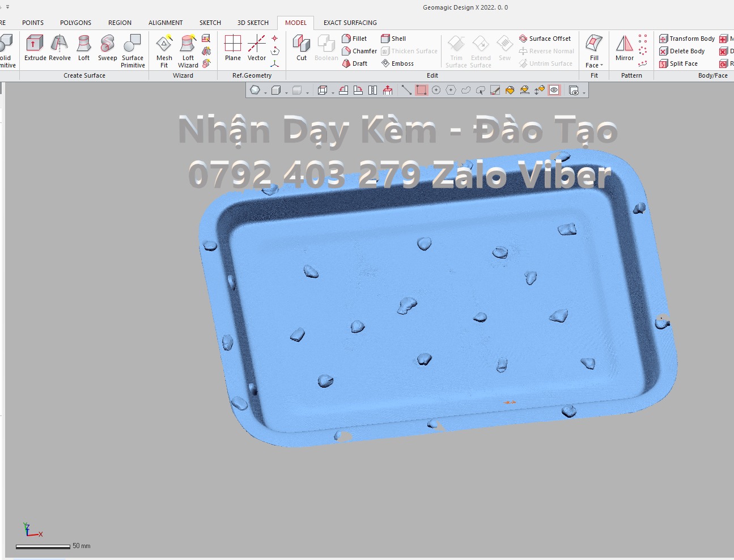Toggle visible-only selection eye icon
Image resolution: width=734 pixels, height=560 pixels.
554,90
